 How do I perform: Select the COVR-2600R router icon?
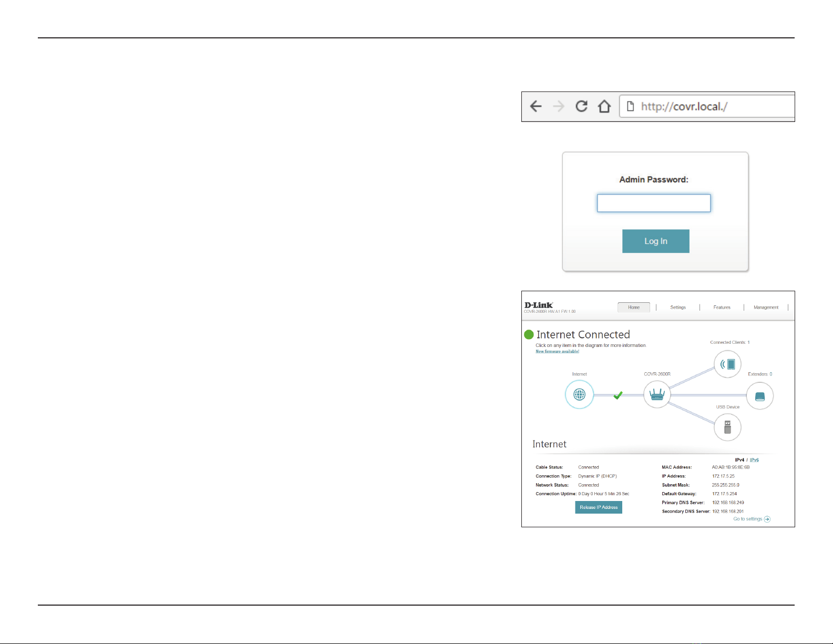657,394
